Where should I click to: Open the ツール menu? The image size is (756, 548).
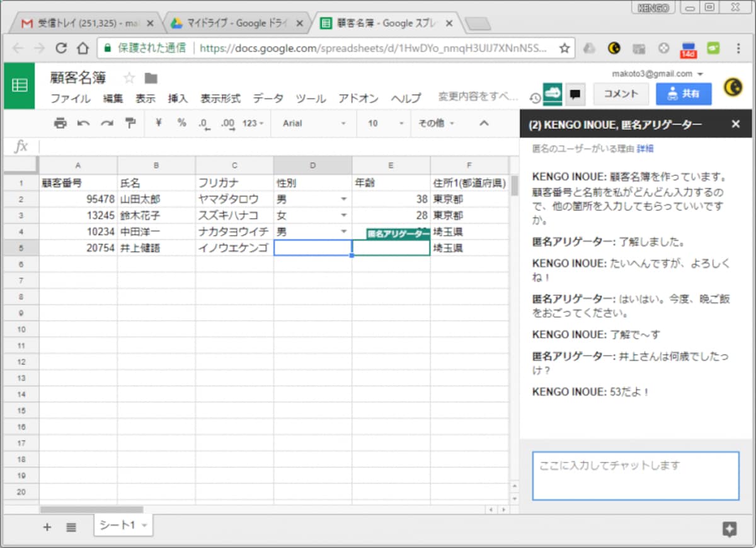click(311, 98)
